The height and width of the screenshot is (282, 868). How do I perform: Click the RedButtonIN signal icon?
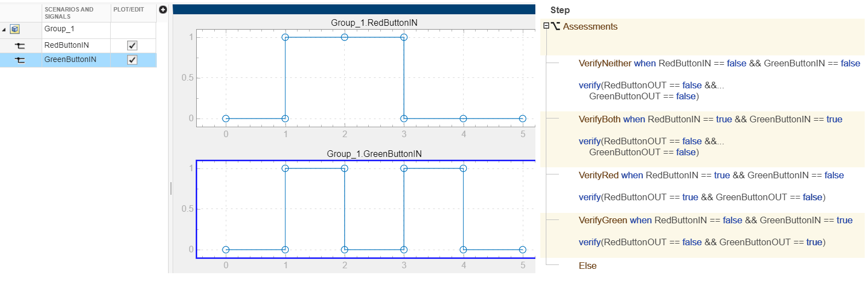(20, 46)
